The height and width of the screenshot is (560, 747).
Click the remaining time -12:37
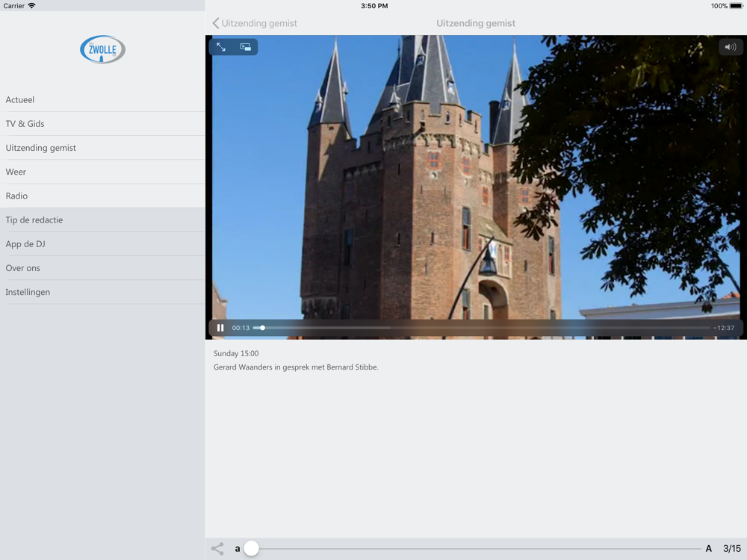(x=724, y=328)
